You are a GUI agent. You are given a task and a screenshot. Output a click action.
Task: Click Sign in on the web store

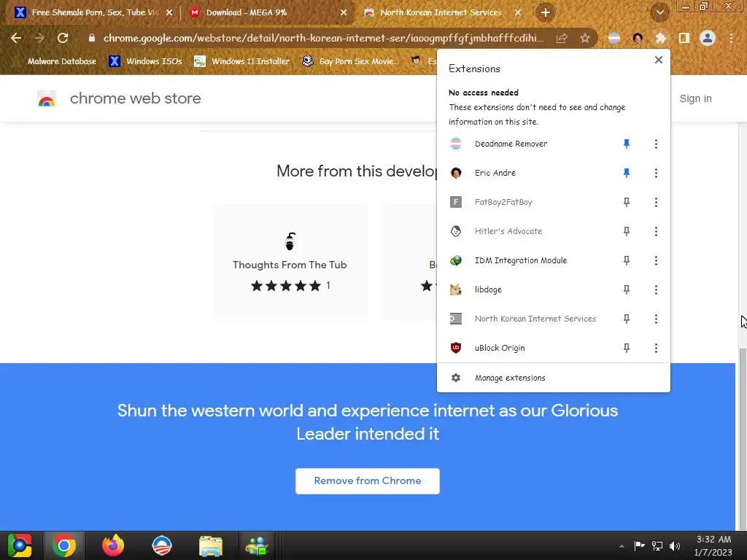(x=695, y=98)
